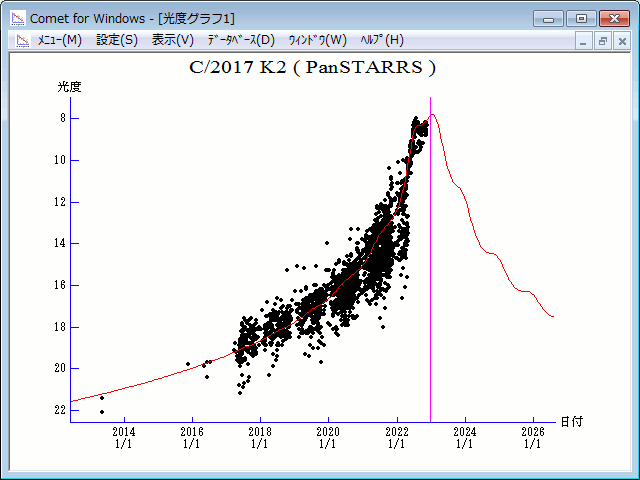Click the magenta vertical date marker line

pos(430,260)
